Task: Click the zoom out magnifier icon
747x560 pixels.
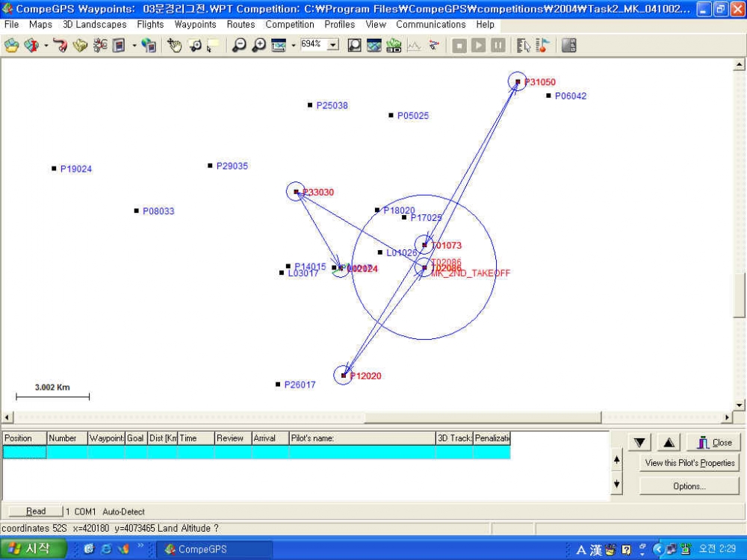Action: [x=239, y=46]
